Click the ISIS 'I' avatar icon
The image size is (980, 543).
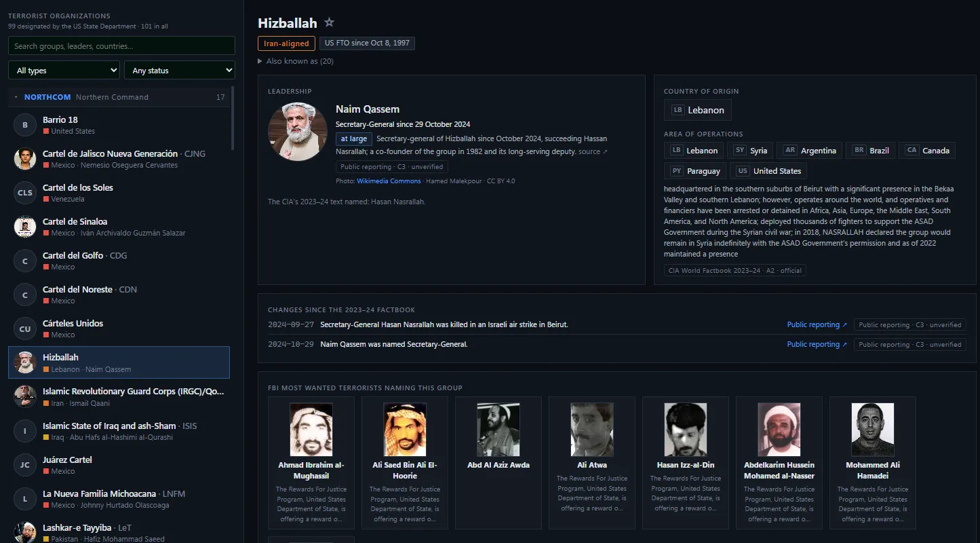(25, 431)
